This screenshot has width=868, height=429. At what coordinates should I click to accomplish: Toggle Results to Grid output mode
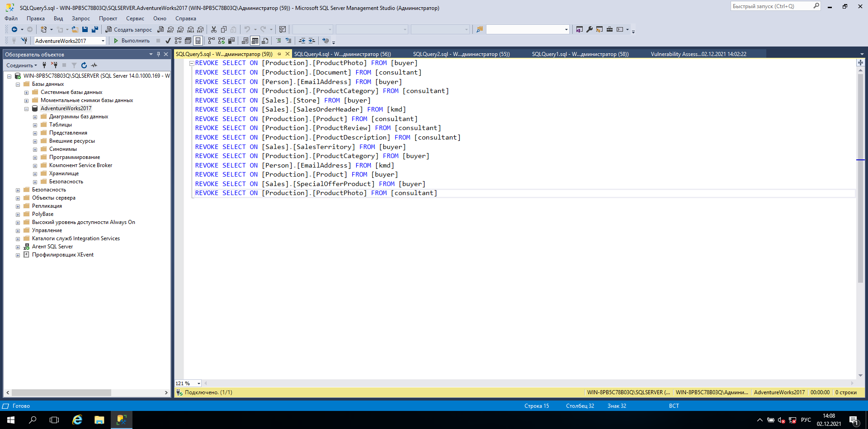[255, 41]
